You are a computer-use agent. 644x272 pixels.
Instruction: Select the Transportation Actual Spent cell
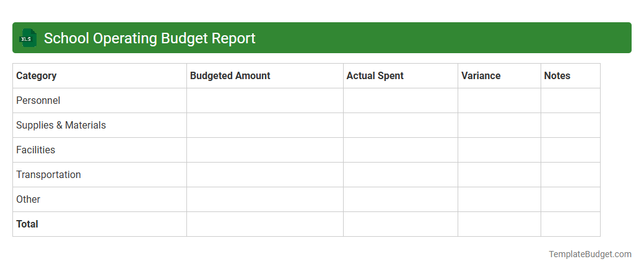(401, 174)
